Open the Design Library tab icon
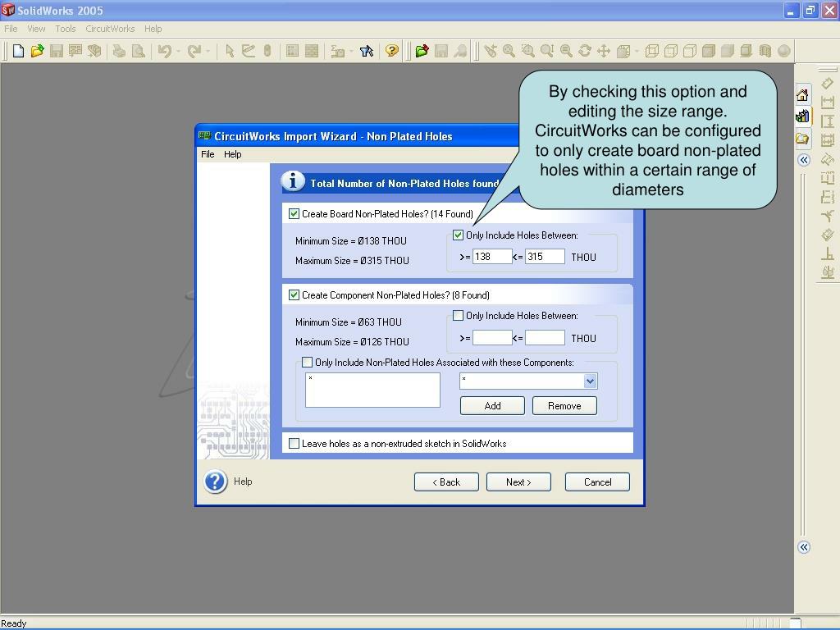Image resolution: width=840 pixels, height=630 pixels. pyautogui.click(x=802, y=116)
